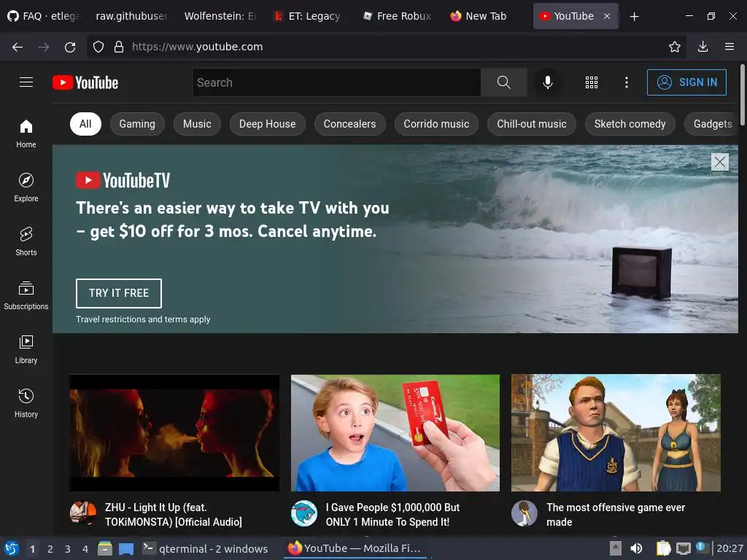Click the volume icon in system tray
The image size is (747, 560).
[x=636, y=548]
